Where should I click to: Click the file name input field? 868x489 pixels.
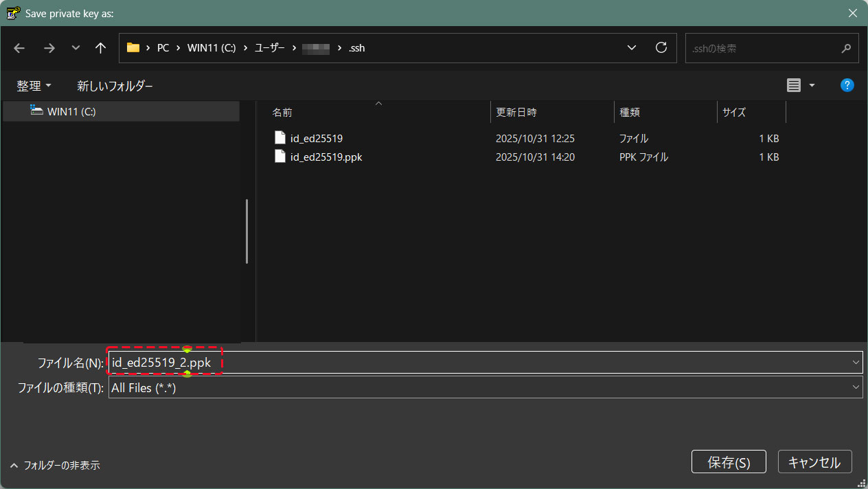point(481,363)
